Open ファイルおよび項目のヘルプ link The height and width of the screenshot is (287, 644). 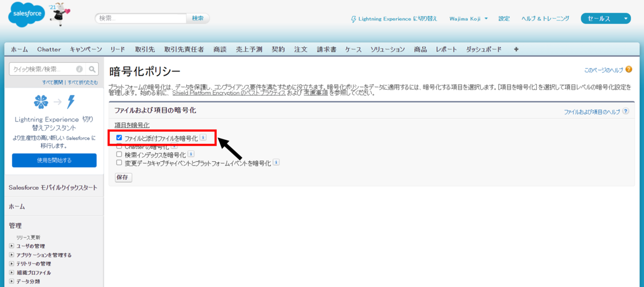click(592, 112)
